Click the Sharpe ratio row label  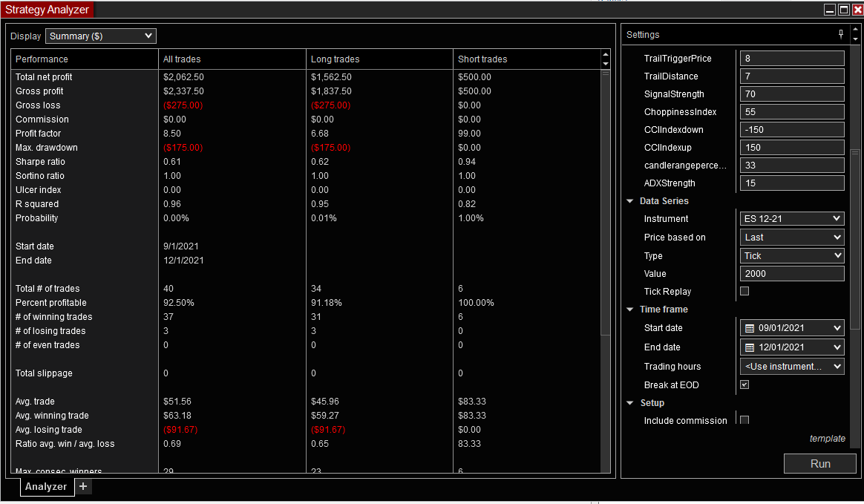(x=40, y=161)
